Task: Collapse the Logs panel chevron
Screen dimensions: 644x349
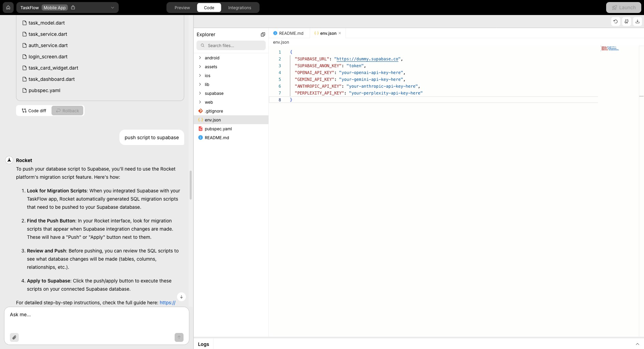Action: [x=638, y=344]
